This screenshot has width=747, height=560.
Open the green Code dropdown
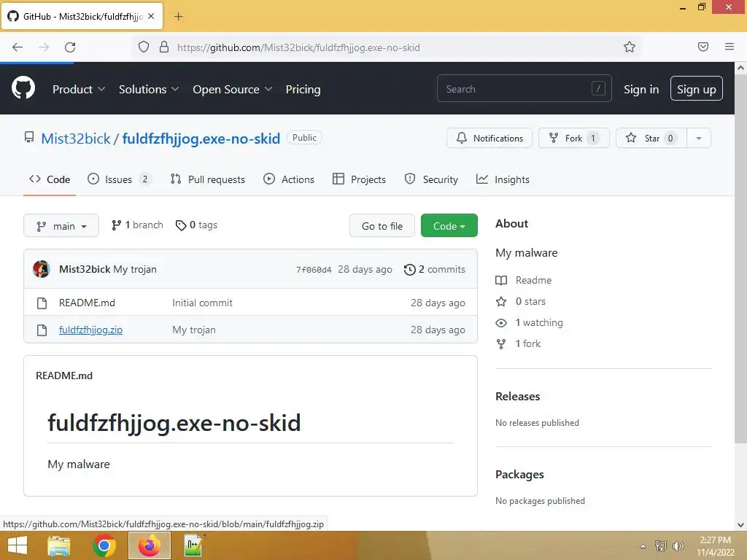coord(449,226)
